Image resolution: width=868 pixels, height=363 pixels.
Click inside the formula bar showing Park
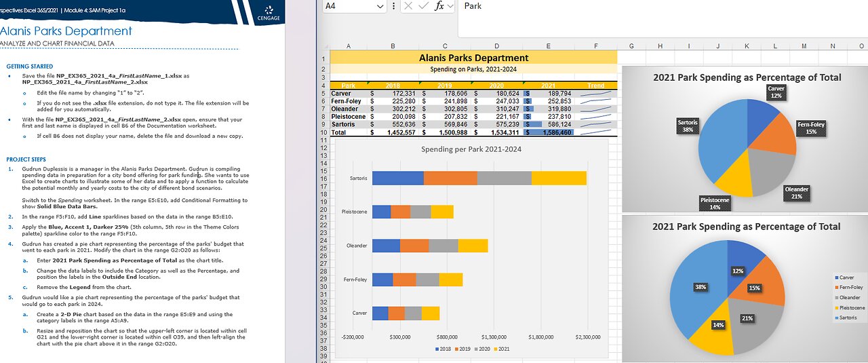click(x=663, y=18)
